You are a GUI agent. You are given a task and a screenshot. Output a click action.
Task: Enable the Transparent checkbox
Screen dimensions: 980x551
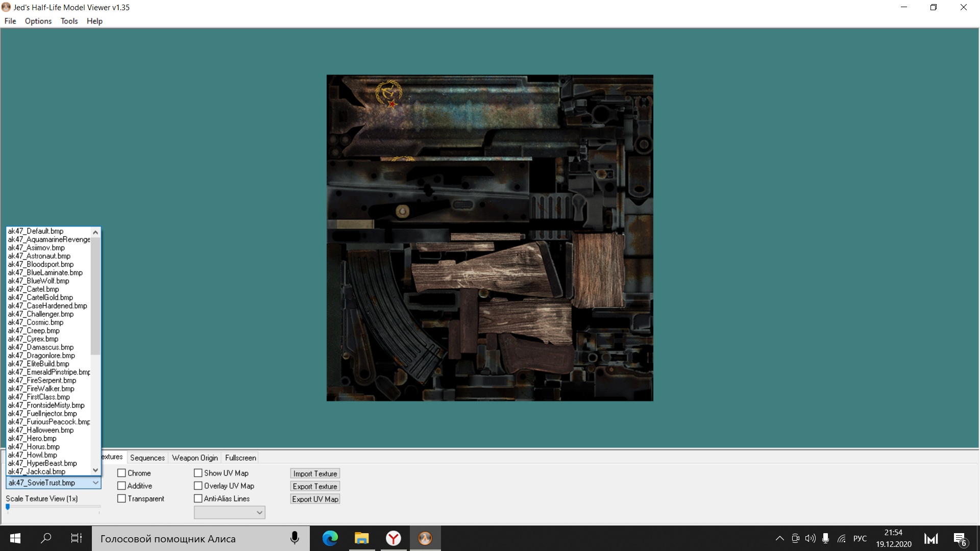pyautogui.click(x=121, y=498)
